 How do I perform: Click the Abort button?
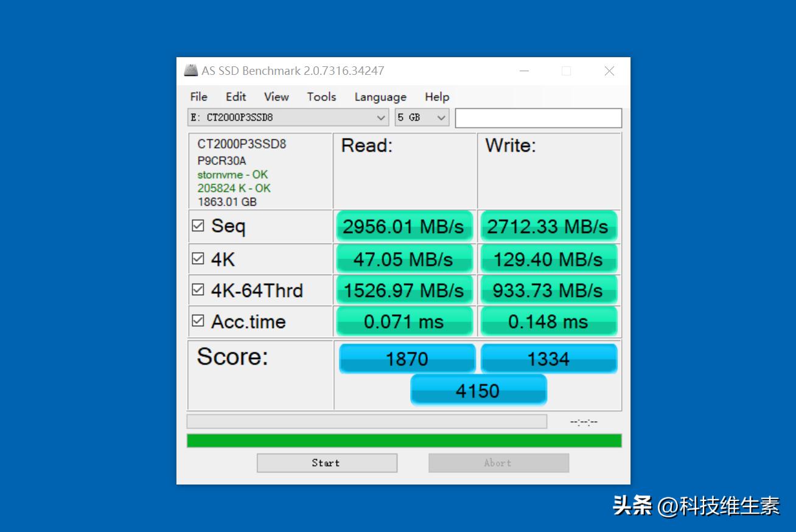498,463
